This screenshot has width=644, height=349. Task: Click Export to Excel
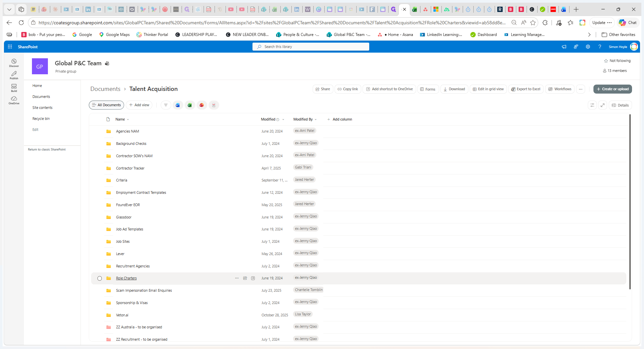[526, 89]
